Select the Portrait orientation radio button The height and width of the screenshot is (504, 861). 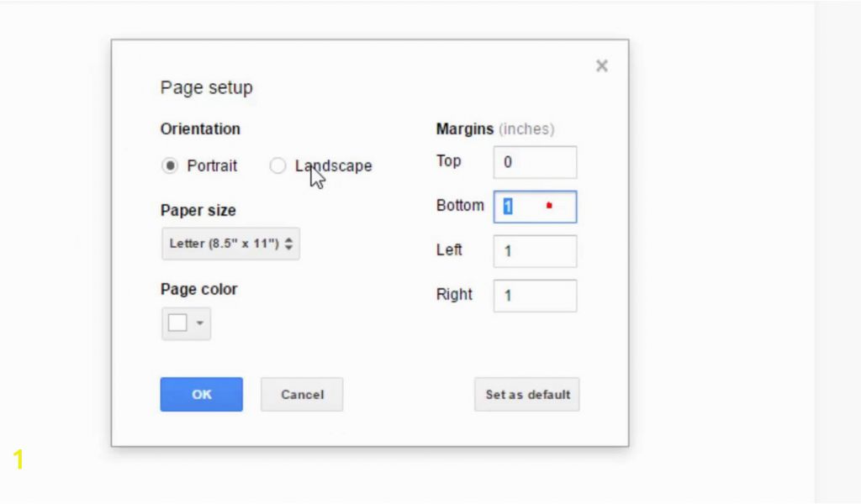(x=170, y=166)
